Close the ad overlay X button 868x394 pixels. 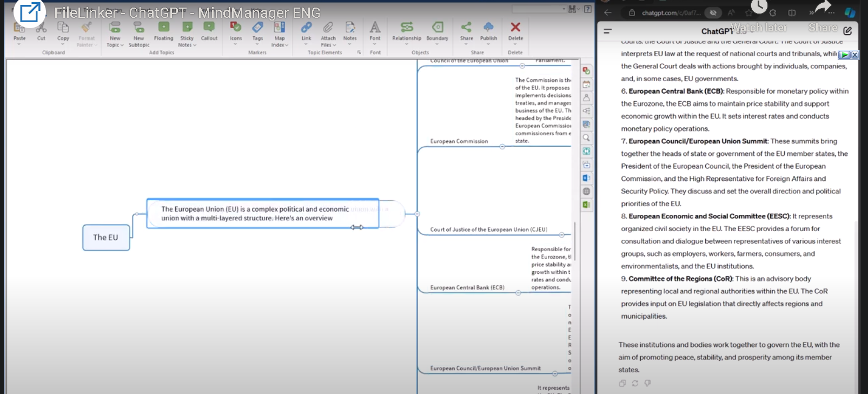click(x=854, y=55)
